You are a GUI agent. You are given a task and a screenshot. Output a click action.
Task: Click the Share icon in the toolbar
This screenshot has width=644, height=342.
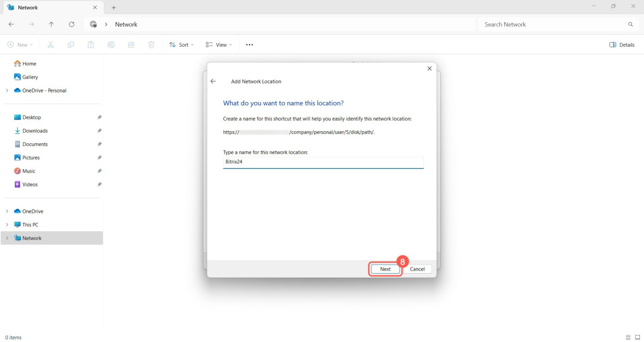pyautogui.click(x=131, y=45)
